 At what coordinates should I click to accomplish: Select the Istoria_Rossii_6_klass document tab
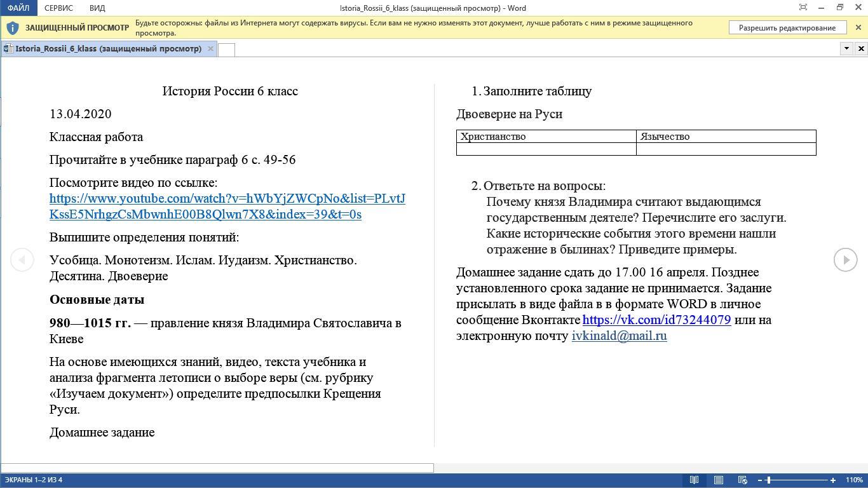click(x=109, y=48)
